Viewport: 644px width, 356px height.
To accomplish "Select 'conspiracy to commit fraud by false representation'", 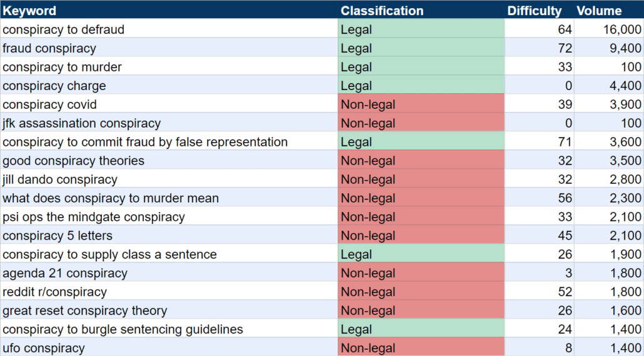I will [169, 142].
